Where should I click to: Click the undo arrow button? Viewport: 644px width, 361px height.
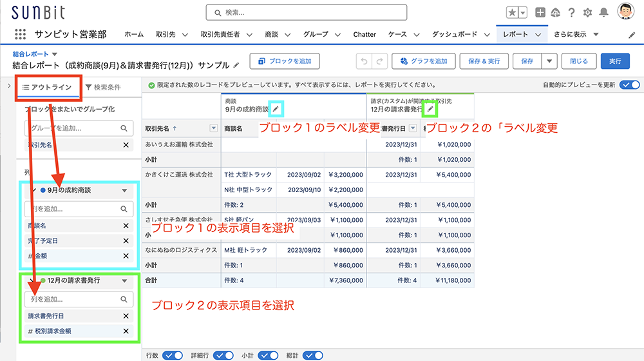364,61
